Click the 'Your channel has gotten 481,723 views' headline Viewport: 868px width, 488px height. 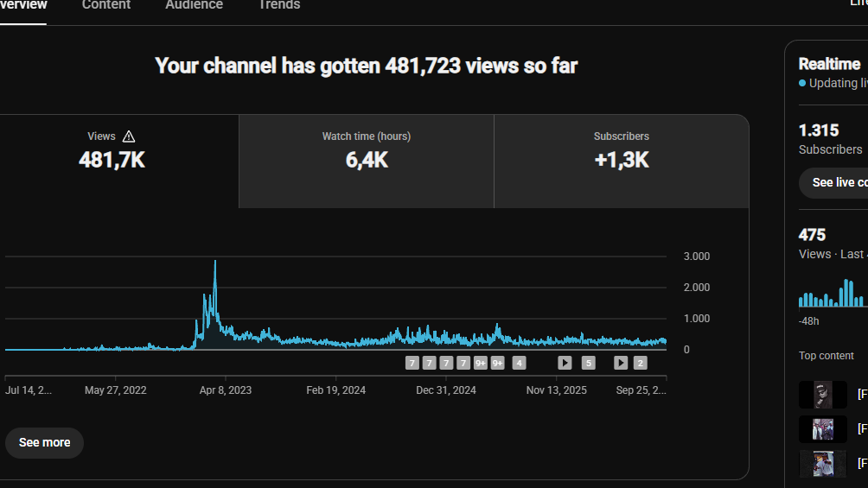[366, 66]
